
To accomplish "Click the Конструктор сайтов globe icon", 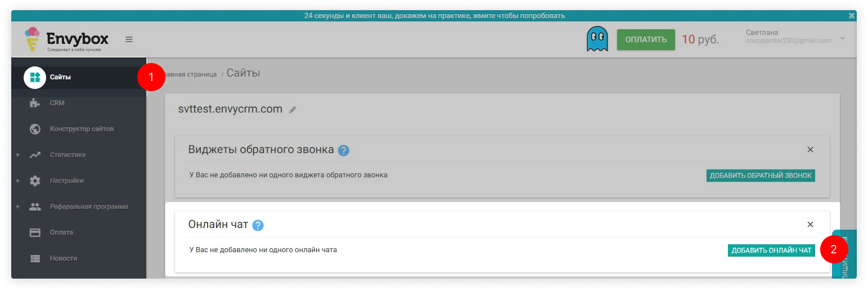I will [35, 129].
